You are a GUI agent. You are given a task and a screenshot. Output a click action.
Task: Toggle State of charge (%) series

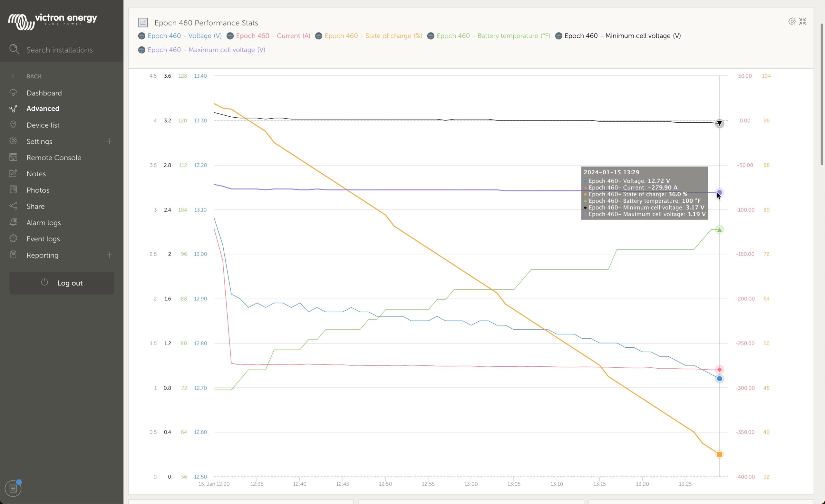click(373, 36)
